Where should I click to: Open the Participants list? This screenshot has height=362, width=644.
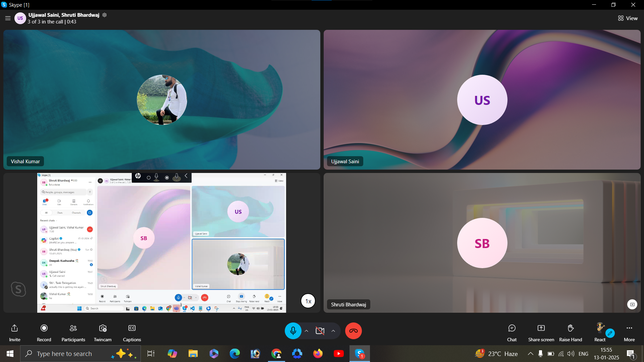pos(73,333)
